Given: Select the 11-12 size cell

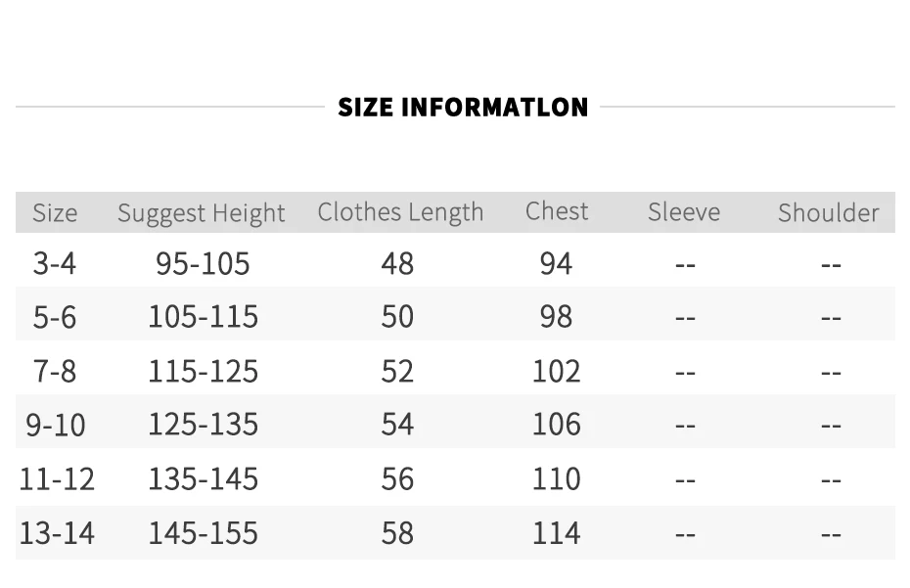Looking at the screenshot, I should pos(57,478).
